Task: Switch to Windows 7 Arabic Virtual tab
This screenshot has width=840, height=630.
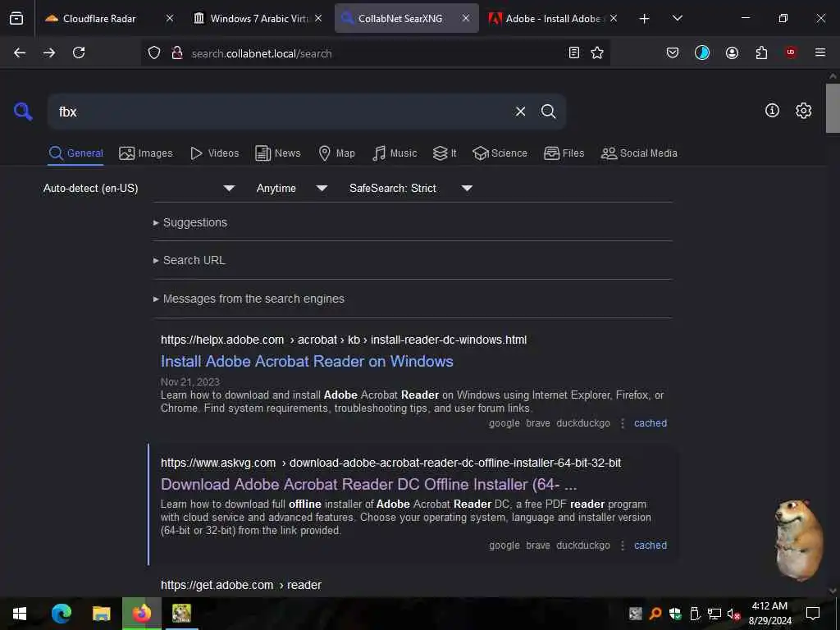Action: [258, 18]
